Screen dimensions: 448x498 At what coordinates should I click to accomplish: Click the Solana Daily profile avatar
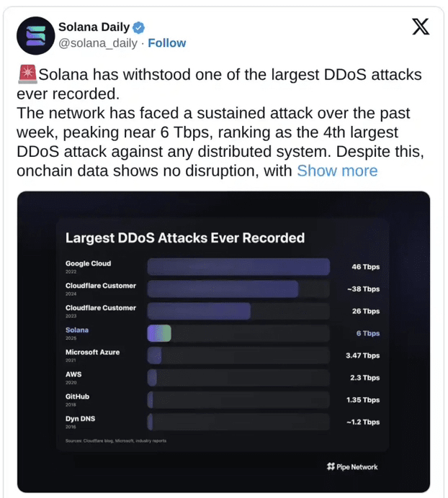tap(35, 36)
